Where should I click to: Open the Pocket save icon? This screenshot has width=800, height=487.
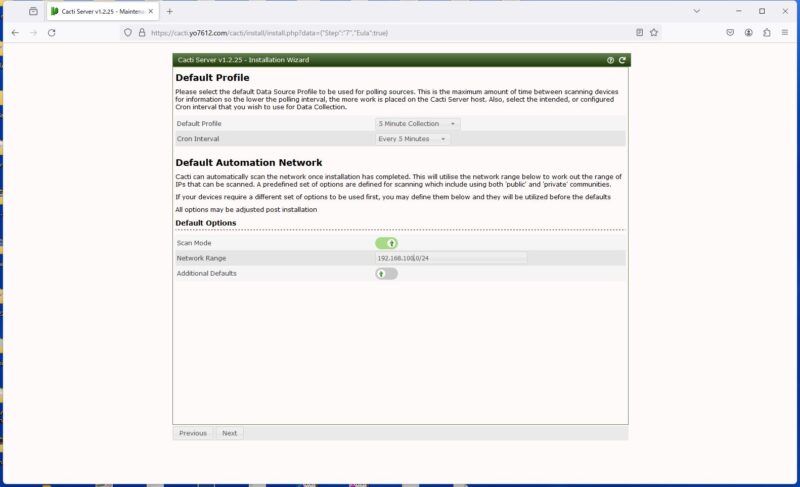point(730,33)
